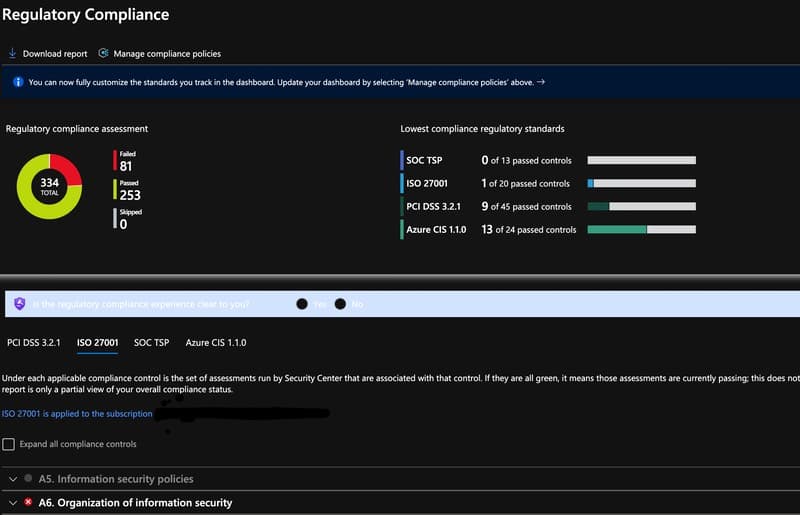Open PCI DSS 3.2.1 in lowest compliance list

tap(433, 206)
